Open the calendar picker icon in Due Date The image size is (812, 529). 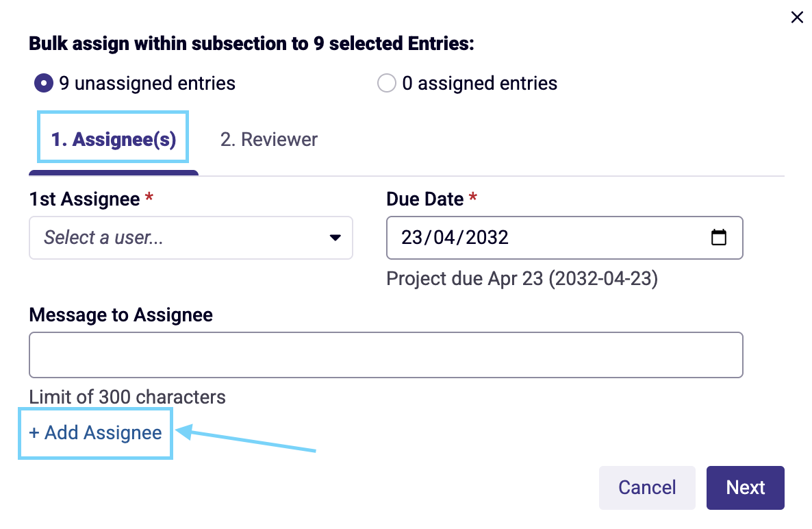718,237
